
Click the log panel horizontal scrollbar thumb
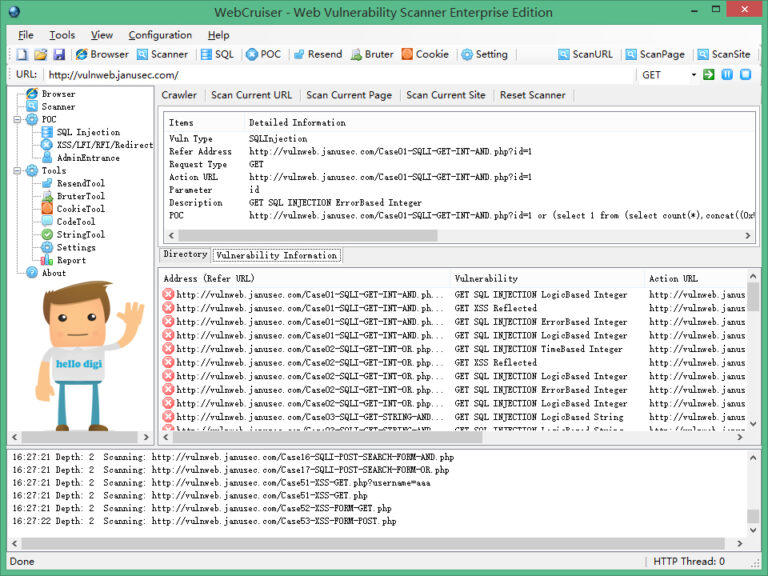click(x=373, y=544)
